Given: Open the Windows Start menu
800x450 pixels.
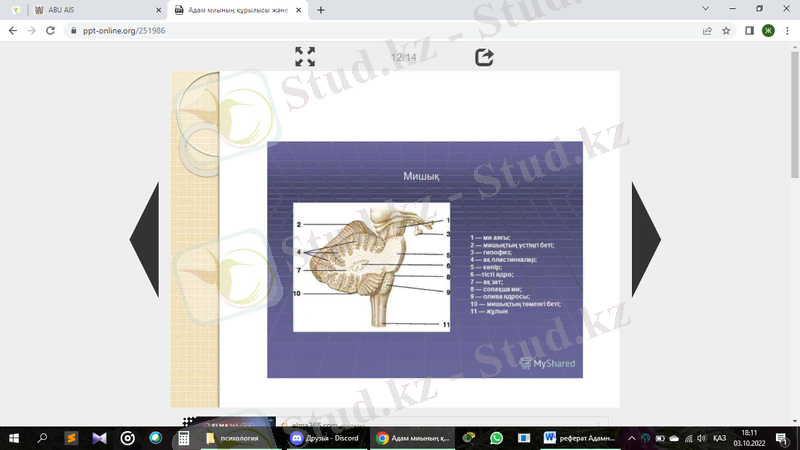Looking at the screenshot, I should point(14,438).
